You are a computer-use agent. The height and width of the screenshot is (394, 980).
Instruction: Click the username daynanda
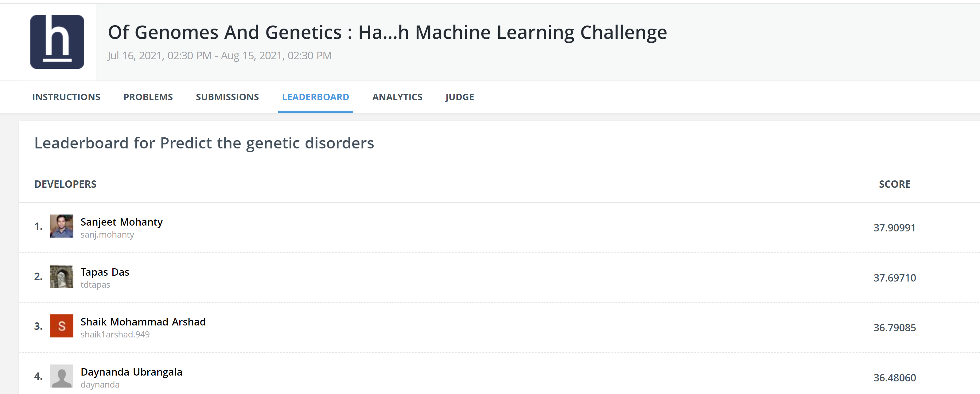pyautogui.click(x=100, y=384)
